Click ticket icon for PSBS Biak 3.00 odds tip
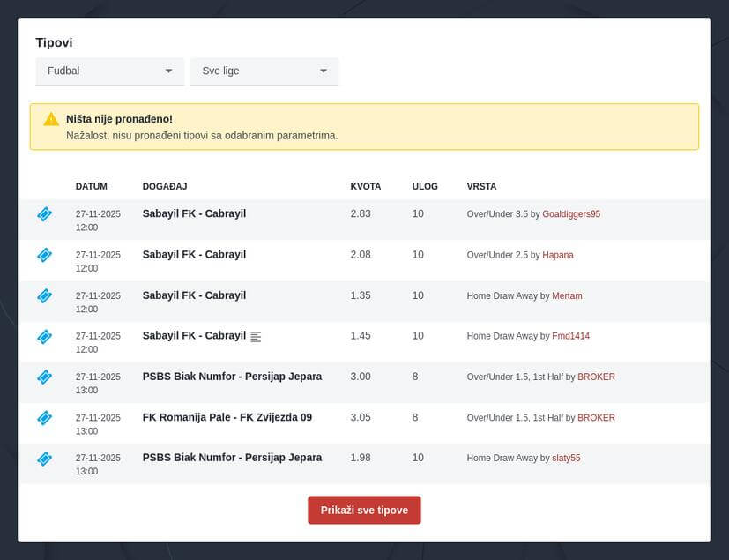This screenshot has width=729, height=560. 44,377
